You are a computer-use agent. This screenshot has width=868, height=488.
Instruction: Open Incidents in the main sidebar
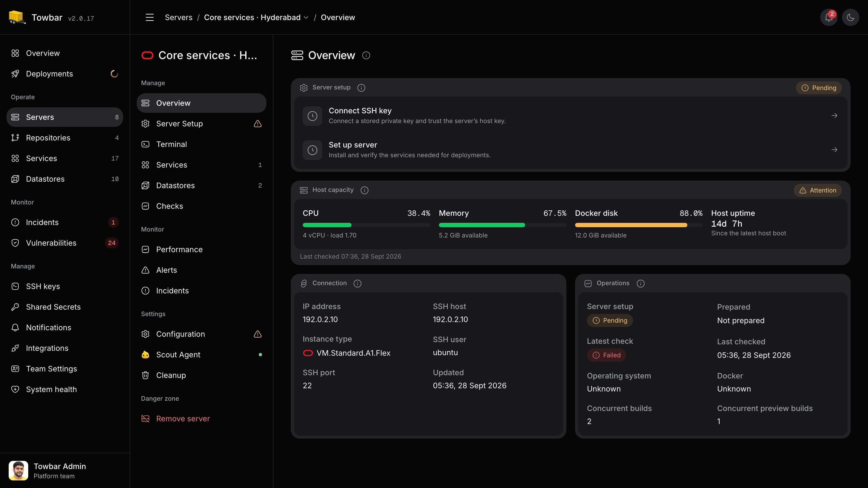point(65,222)
